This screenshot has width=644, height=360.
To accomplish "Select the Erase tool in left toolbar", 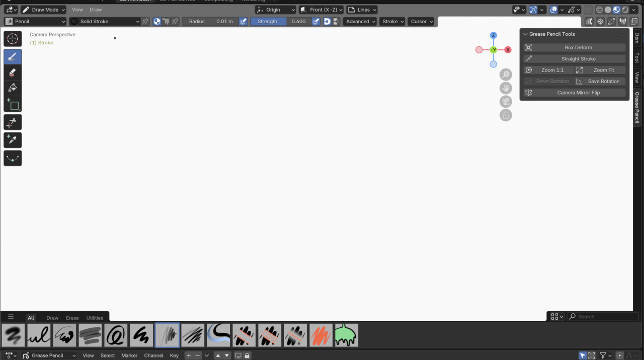I will [x=13, y=73].
